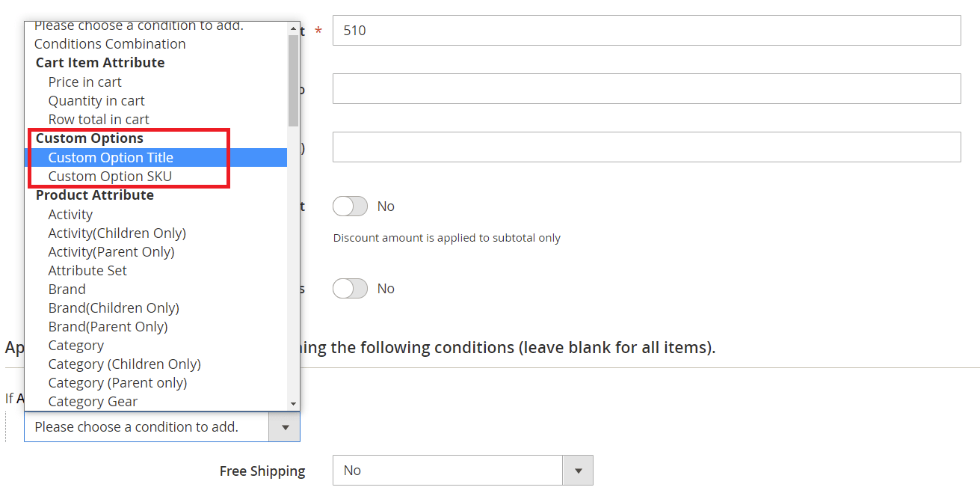Enable the toggle next to subtotal discount note
Viewport: 980px width, 502px height.
coord(350,206)
